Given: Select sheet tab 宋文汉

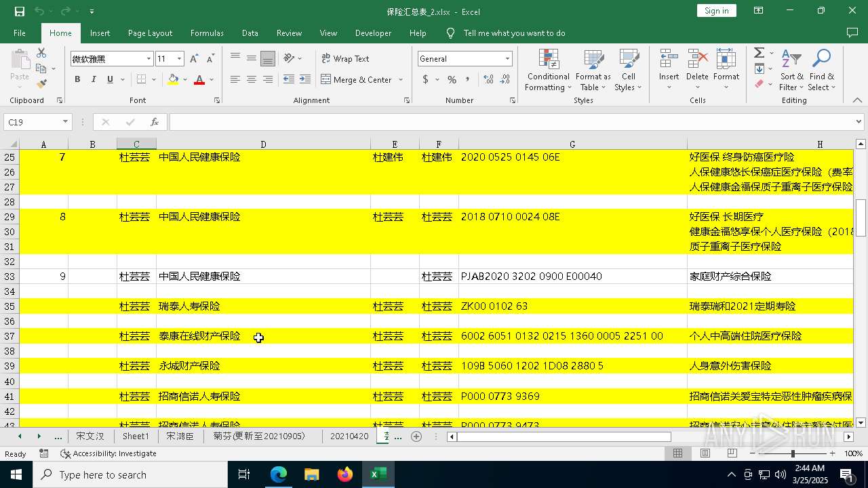Looking at the screenshot, I should pyautogui.click(x=90, y=436).
